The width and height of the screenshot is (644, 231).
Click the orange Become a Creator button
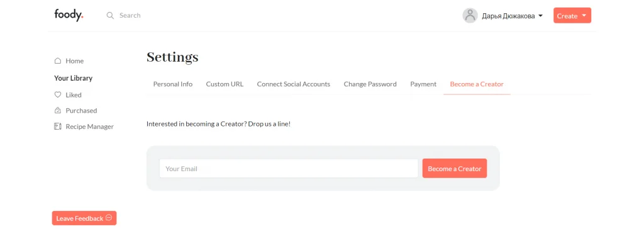tap(455, 169)
